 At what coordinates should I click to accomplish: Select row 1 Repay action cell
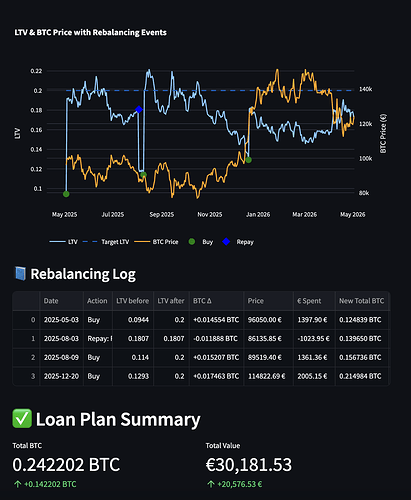(98, 339)
